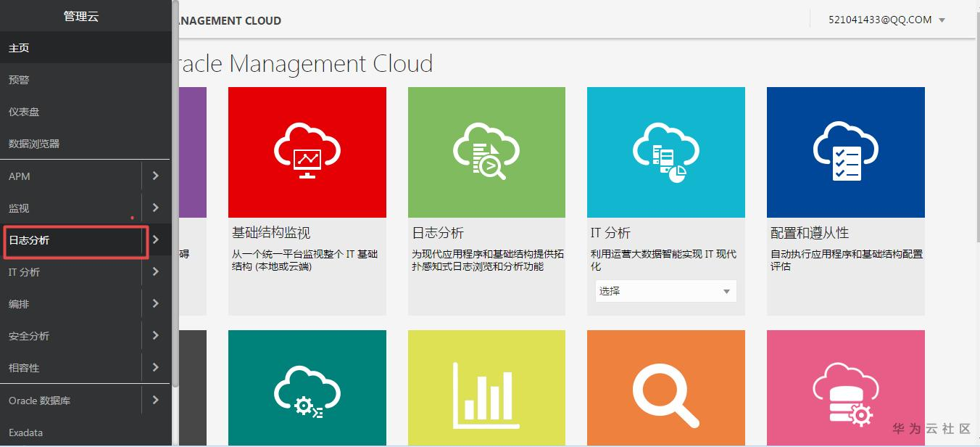
Task: Expand the 日志分析 submenu arrow
Action: (156, 239)
